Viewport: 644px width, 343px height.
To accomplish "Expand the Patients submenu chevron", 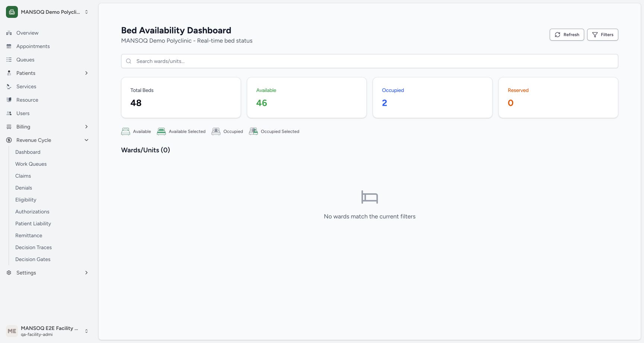I will point(86,73).
